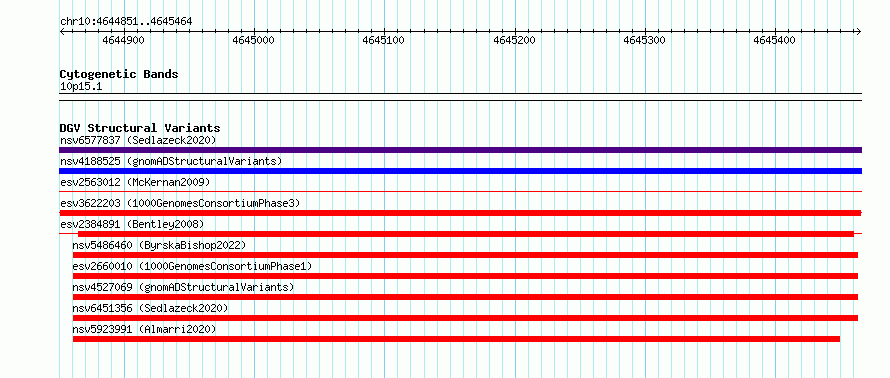Click the nsv6451356 (Sedlazeck2020) label
The height and width of the screenshot is (378, 890).
click(150, 308)
